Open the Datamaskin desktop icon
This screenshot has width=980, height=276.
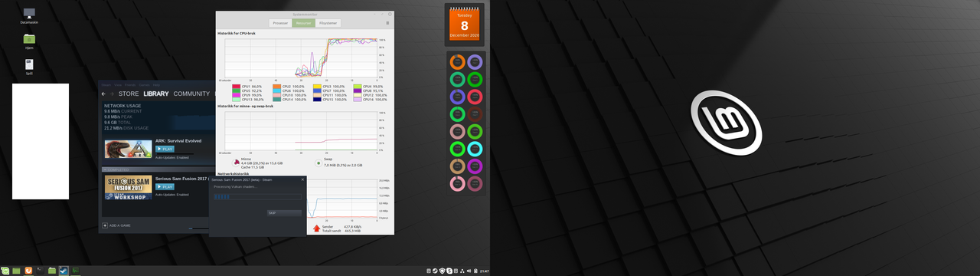29,16
